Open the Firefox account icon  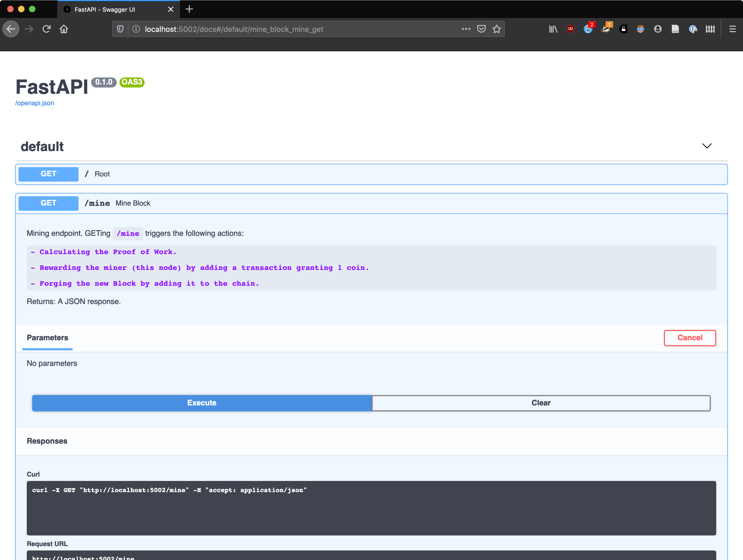point(658,29)
